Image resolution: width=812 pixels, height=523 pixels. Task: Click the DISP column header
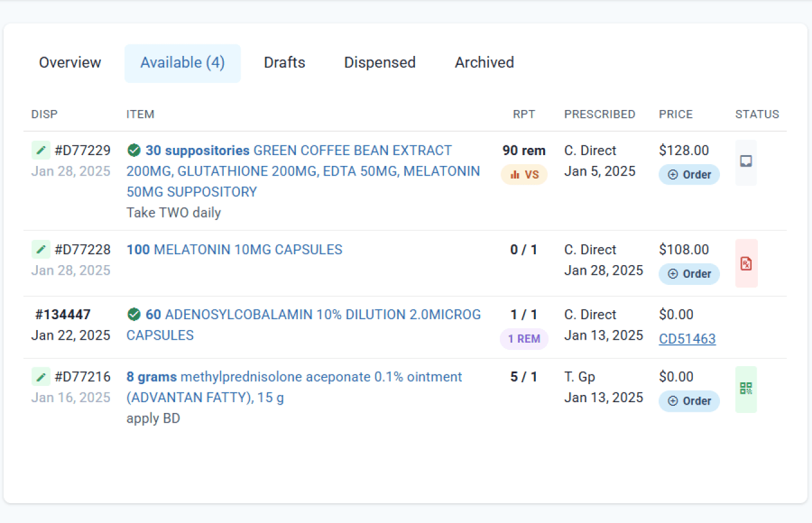45,114
